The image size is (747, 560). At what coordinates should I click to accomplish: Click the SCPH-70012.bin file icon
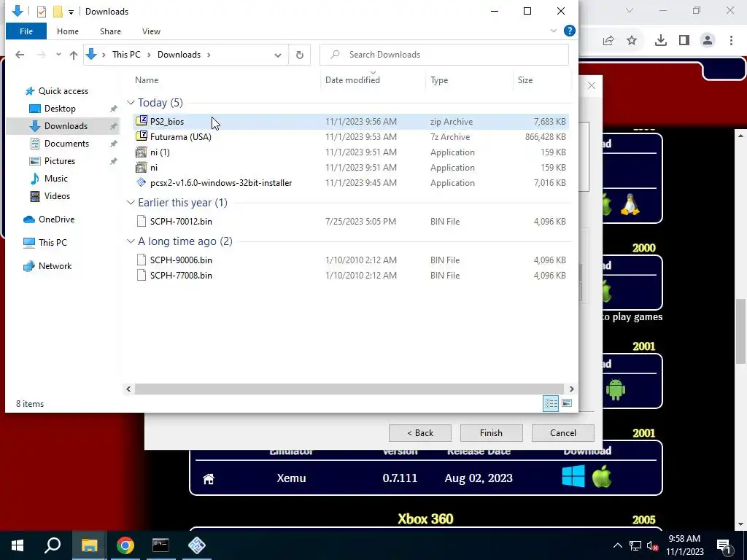click(141, 222)
